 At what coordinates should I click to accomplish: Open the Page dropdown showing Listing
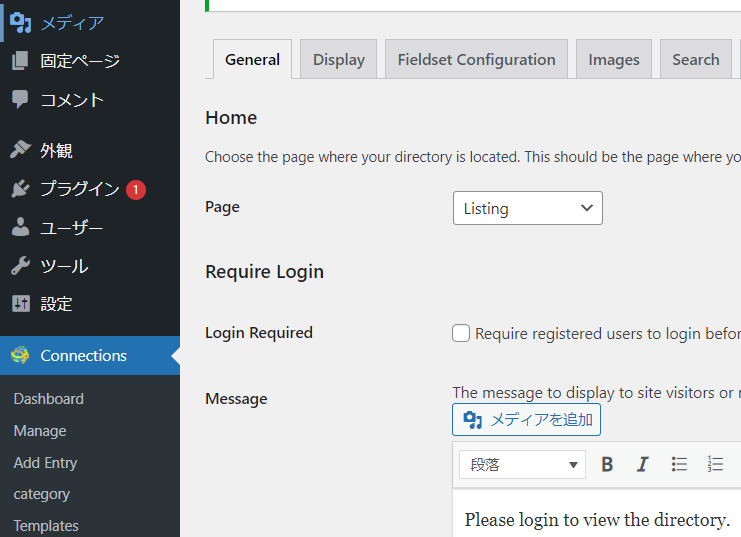pos(527,208)
